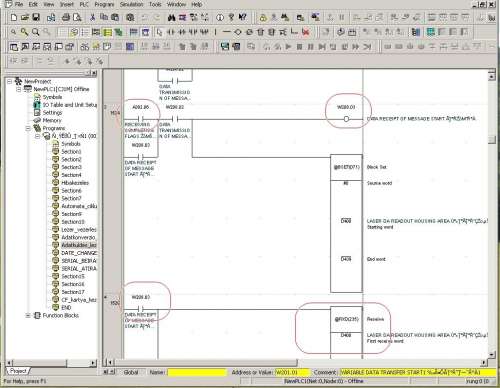Viewport: 500px width, 388px height.
Task: Select the horizontal line drawing tool
Action: point(226,32)
